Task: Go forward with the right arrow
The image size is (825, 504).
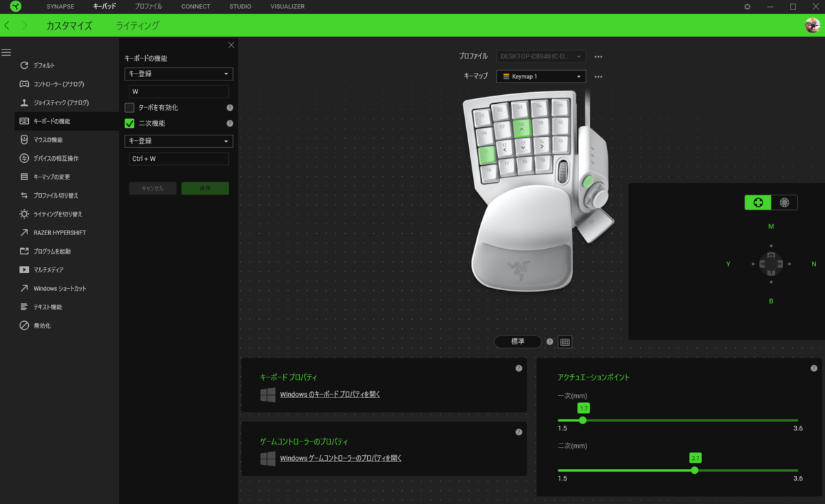Action: click(25, 25)
